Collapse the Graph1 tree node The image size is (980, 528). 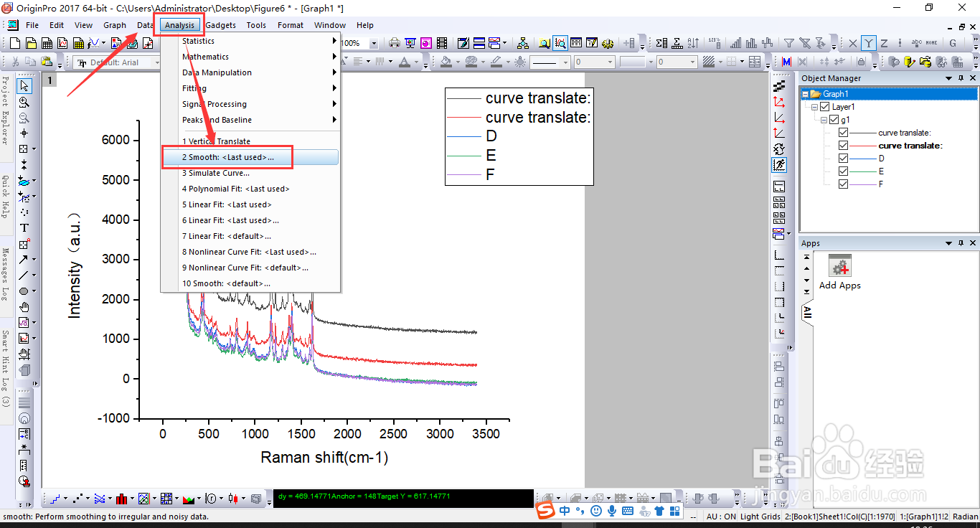[x=806, y=94]
